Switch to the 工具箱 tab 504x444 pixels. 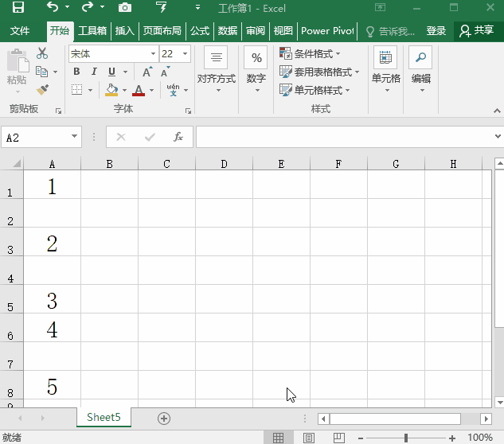[x=92, y=31]
